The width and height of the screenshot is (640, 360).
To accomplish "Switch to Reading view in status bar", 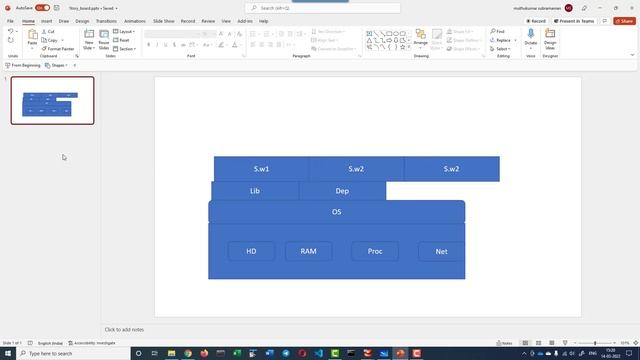I will click(551, 343).
